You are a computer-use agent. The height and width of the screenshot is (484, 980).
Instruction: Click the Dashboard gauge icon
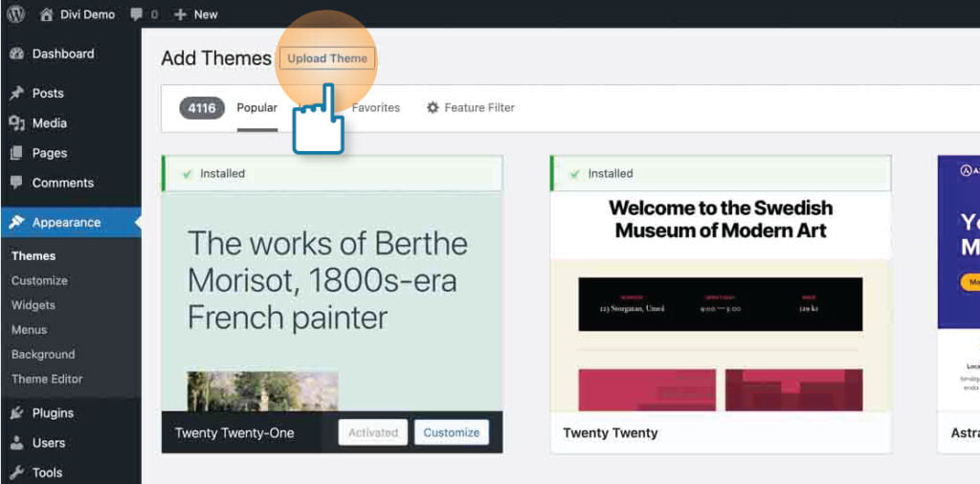16,55
